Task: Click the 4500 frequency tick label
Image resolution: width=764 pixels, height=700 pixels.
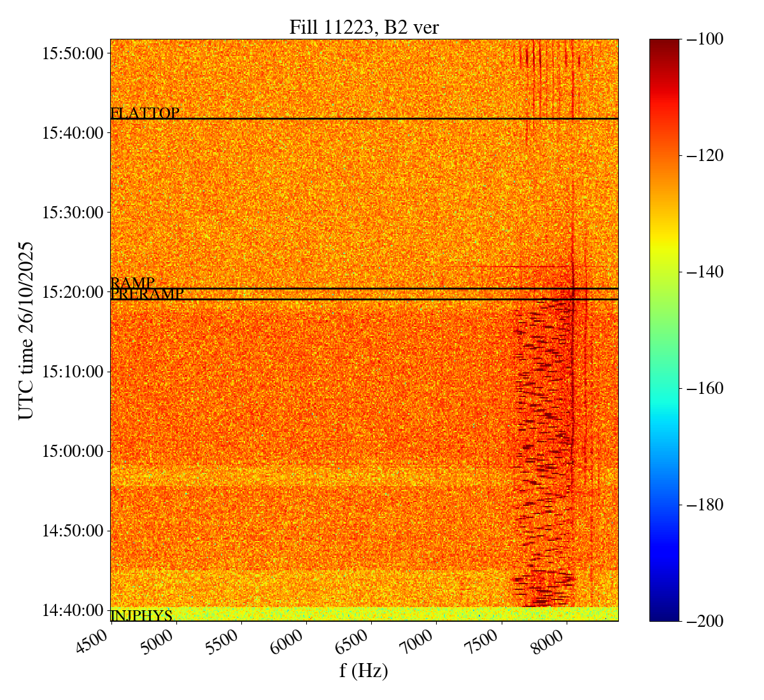Action: click(x=97, y=644)
